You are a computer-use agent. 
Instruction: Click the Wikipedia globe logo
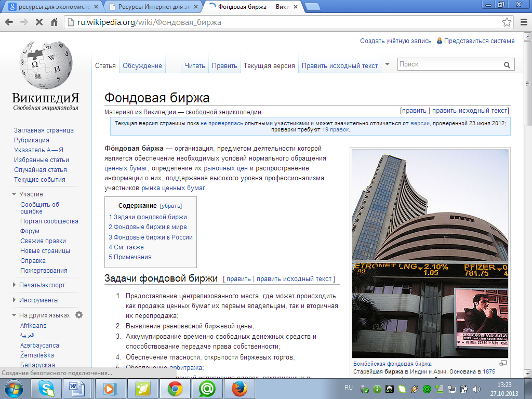click(46, 65)
